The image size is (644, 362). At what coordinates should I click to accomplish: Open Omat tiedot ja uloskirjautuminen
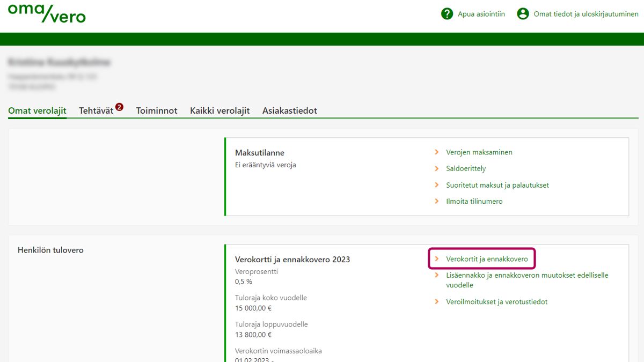[x=586, y=14]
